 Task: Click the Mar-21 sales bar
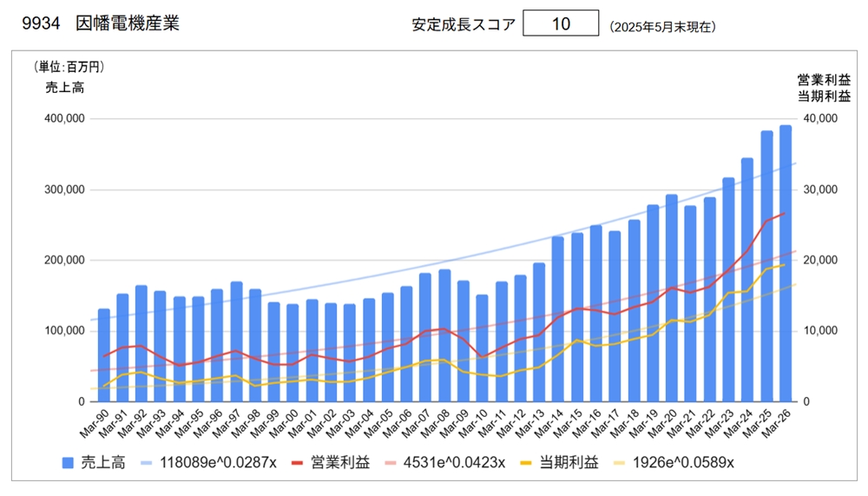click(690, 304)
